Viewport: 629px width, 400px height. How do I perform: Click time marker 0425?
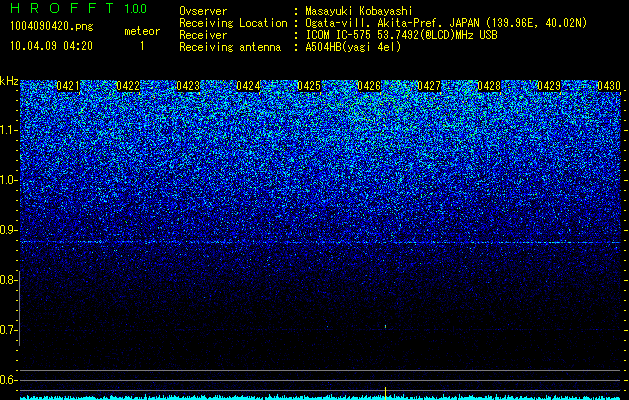pyautogui.click(x=309, y=86)
